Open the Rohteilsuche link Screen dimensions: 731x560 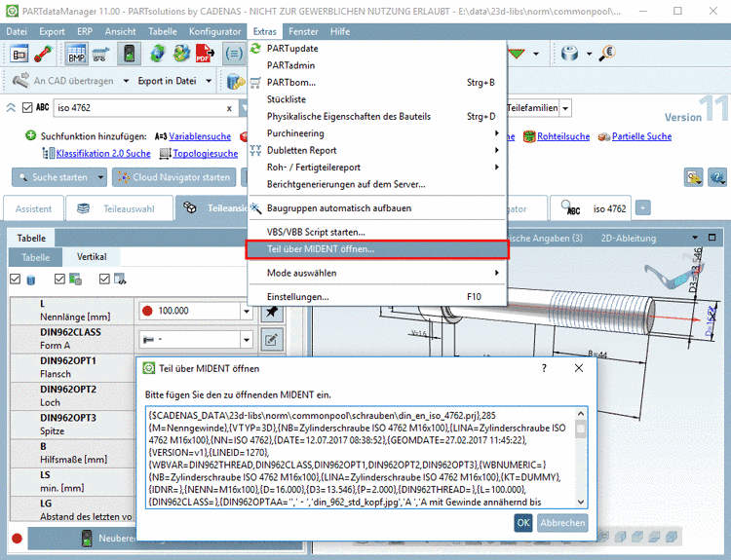tap(563, 136)
